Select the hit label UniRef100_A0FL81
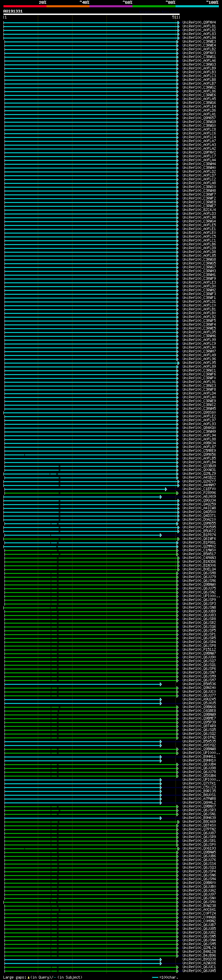The height and width of the screenshot is (980, 222). tap(199, 26)
